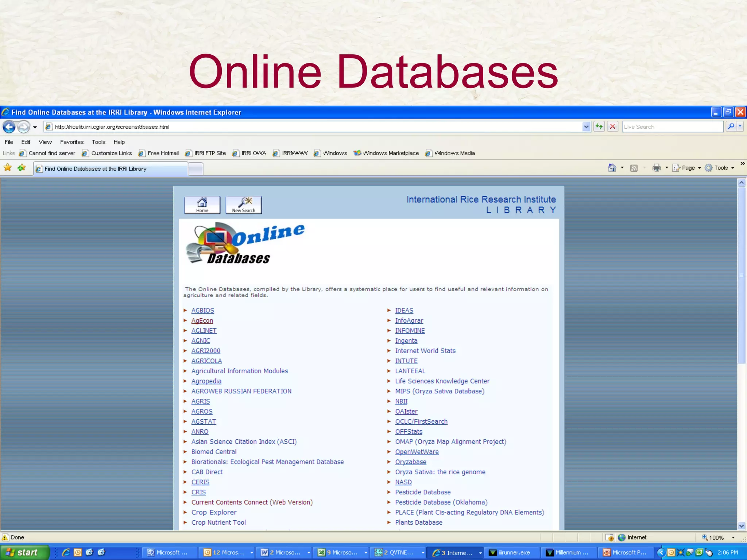Stop loading with the red X icon
The image size is (747, 560).
613,127
